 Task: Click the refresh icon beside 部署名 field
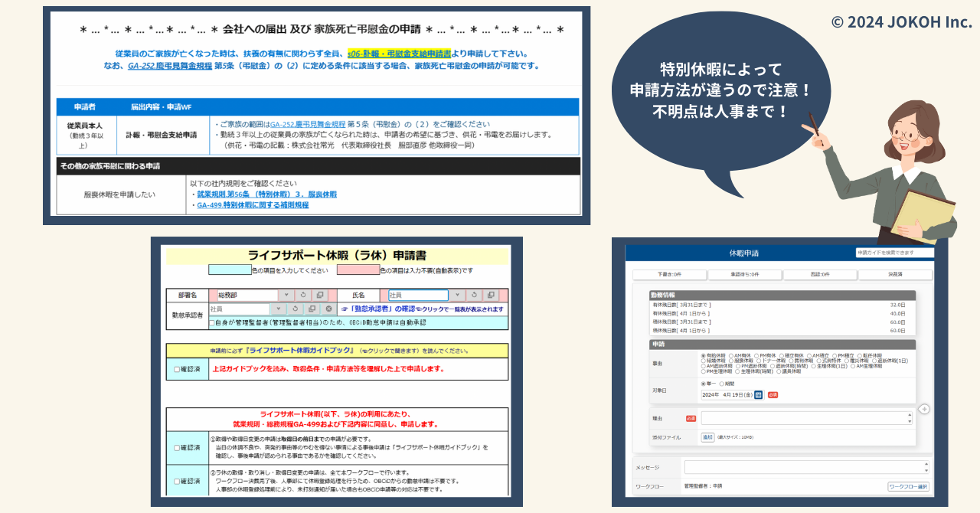[x=305, y=295]
